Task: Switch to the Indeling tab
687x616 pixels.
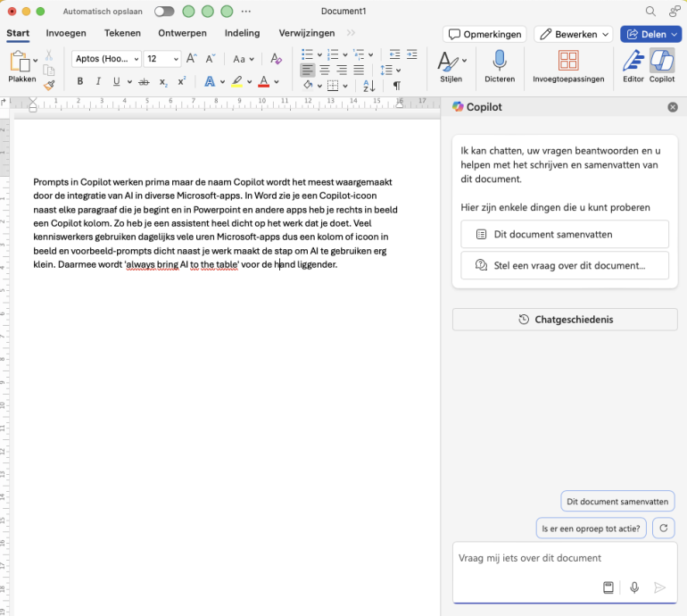Action: coord(242,33)
